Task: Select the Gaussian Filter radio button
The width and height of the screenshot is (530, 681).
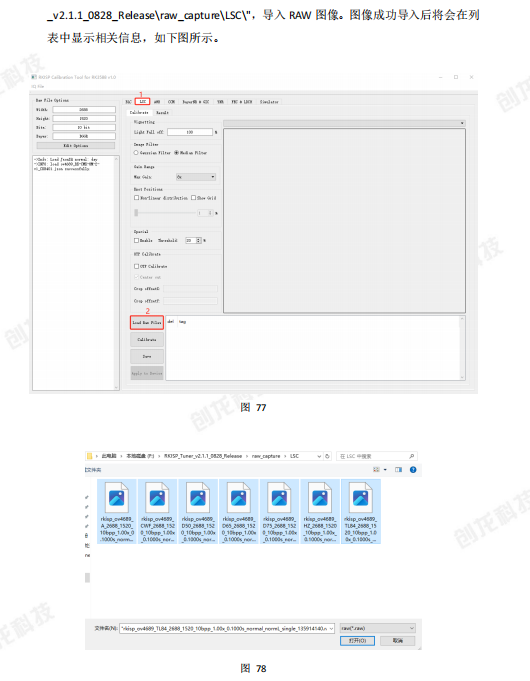Action: click(136, 153)
